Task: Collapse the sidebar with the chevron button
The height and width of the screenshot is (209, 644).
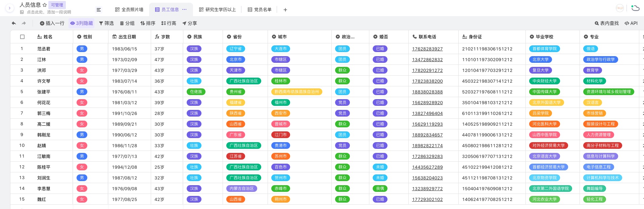Action: [x=9, y=8]
